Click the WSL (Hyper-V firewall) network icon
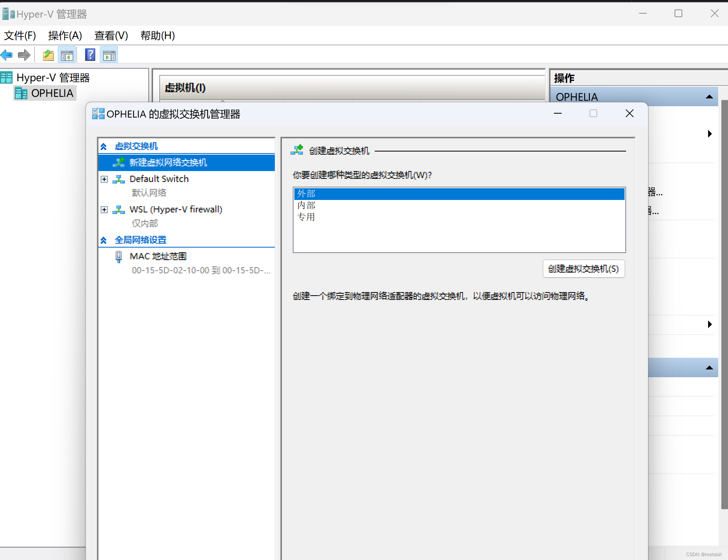The height and width of the screenshot is (560, 728). (119, 210)
